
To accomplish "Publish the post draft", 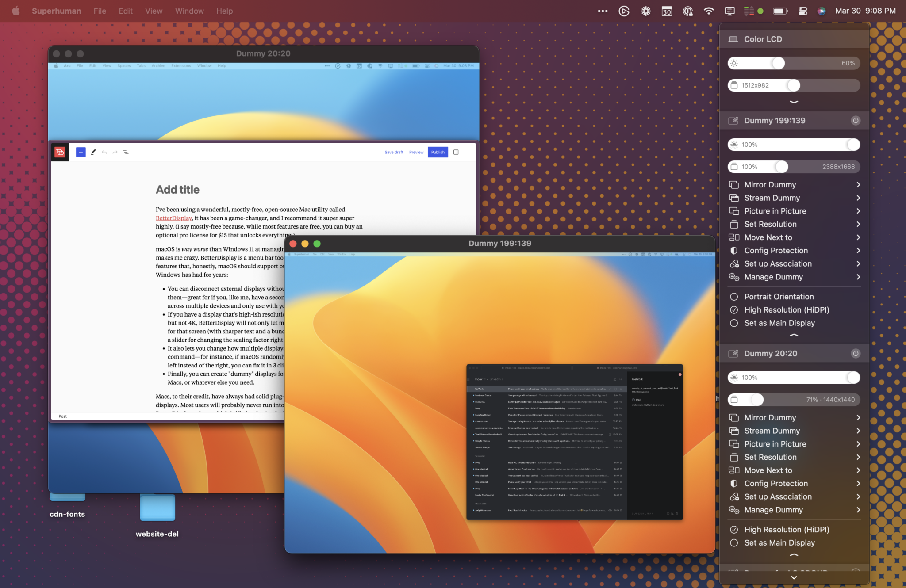I will [x=438, y=152].
